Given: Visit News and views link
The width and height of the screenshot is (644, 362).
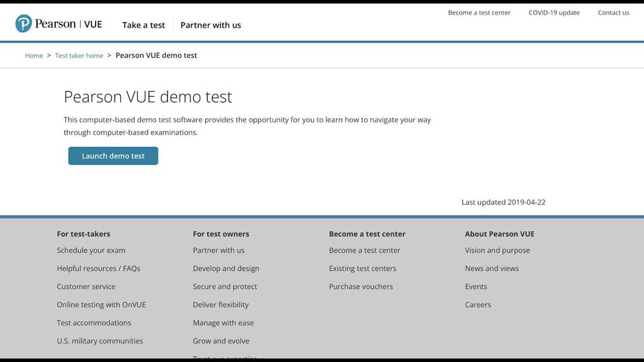Looking at the screenshot, I should [492, 269].
